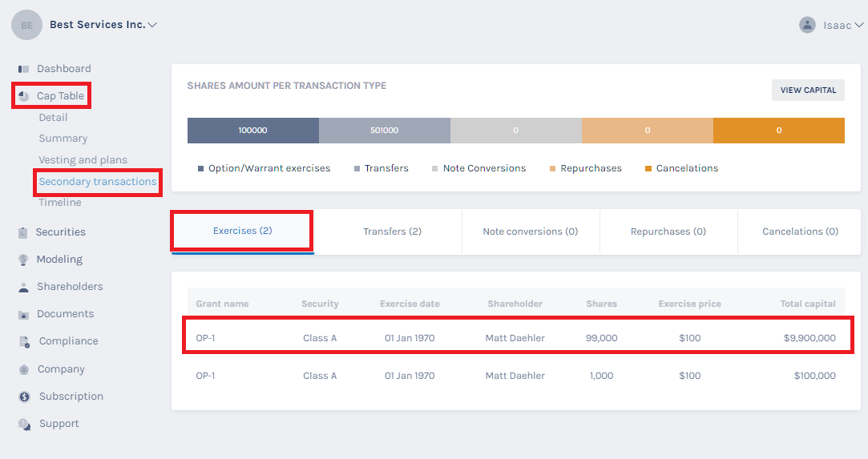The image size is (868, 459).
Task: Navigate to Modeling label
Action: (x=59, y=260)
